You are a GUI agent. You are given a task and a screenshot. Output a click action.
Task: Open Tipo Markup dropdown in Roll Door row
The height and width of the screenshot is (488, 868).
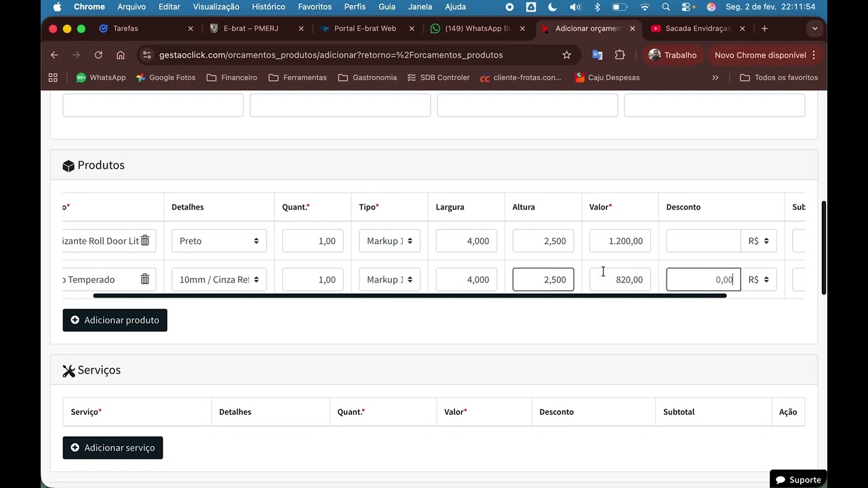389,241
